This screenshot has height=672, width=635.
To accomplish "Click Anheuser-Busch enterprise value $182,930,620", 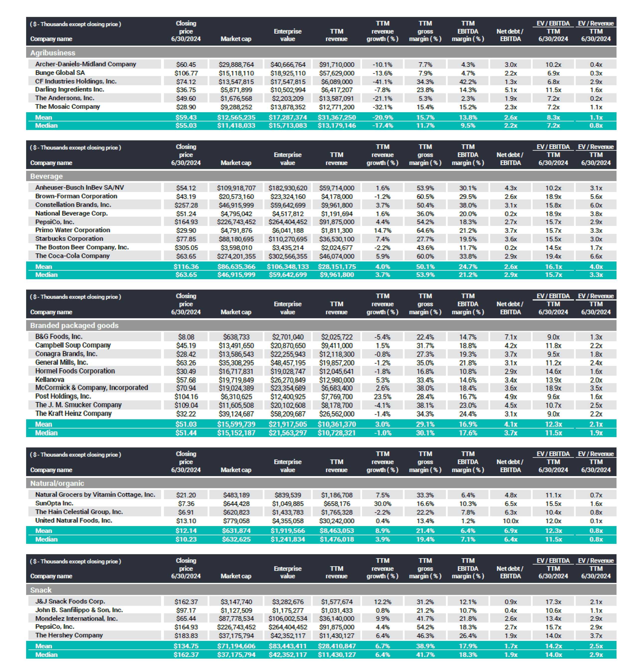I will pos(288,188).
